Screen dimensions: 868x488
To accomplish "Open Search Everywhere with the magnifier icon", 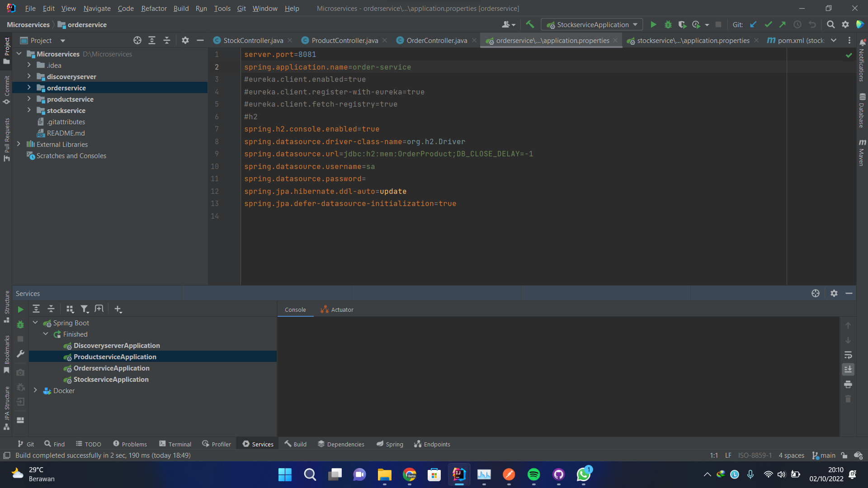I will (830, 24).
